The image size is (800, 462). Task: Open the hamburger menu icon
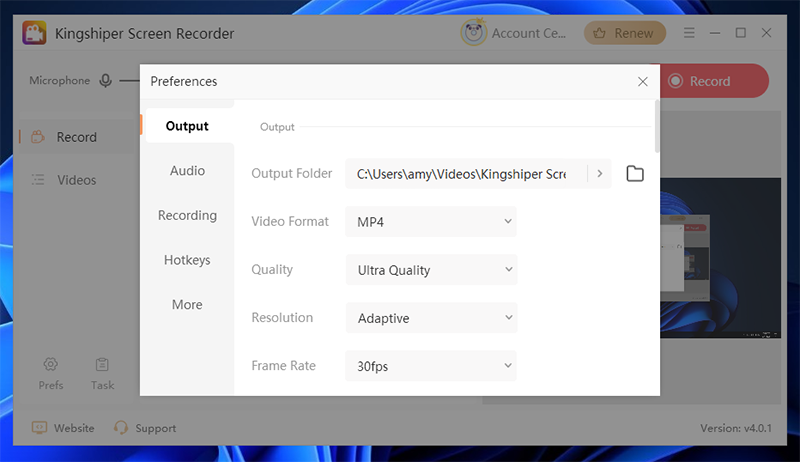coord(689,33)
